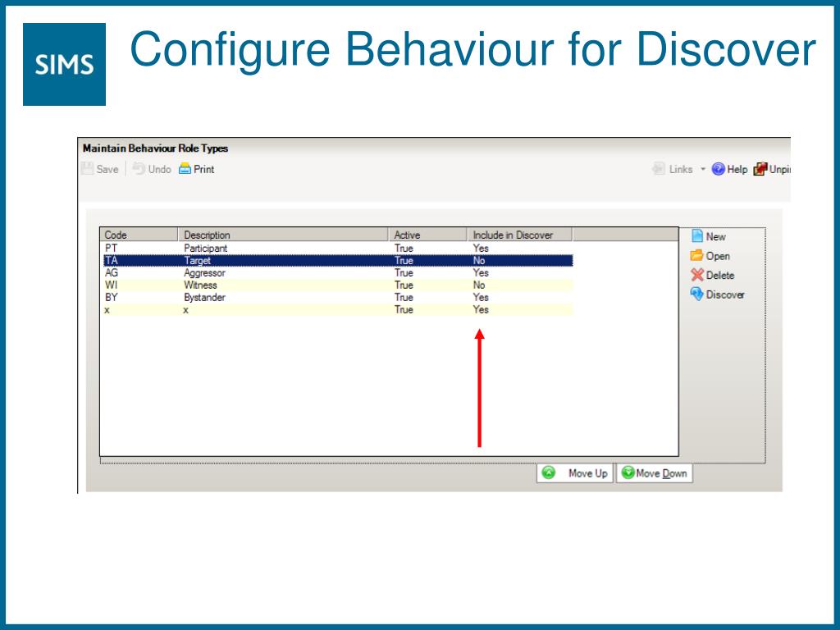840x630 pixels.
Task: Select the TA code cell
Action: click(111, 260)
